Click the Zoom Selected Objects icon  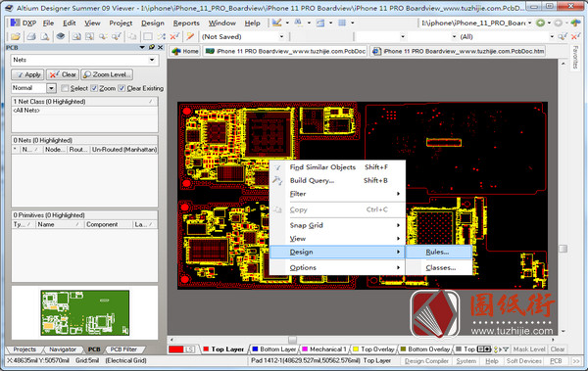(103, 37)
